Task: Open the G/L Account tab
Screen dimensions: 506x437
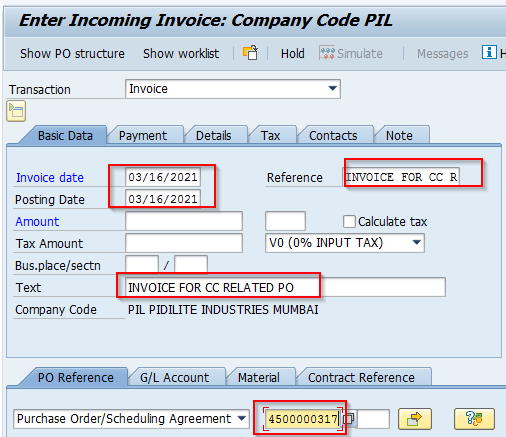Action: pyautogui.click(x=174, y=378)
